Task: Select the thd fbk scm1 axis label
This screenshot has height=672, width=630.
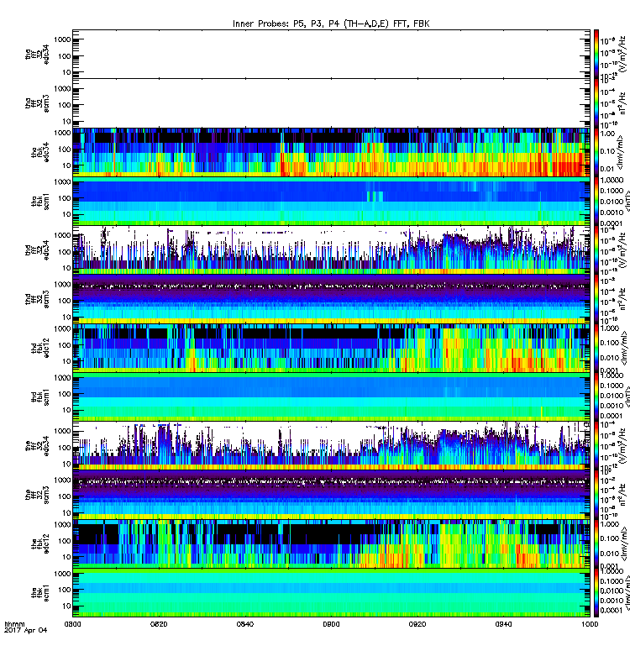Action: (x=39, y=397)
